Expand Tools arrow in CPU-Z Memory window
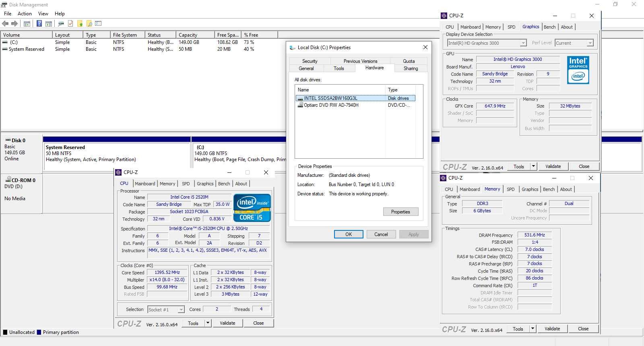This screenshot has height=346, width=644. click(x=533, y=329)
